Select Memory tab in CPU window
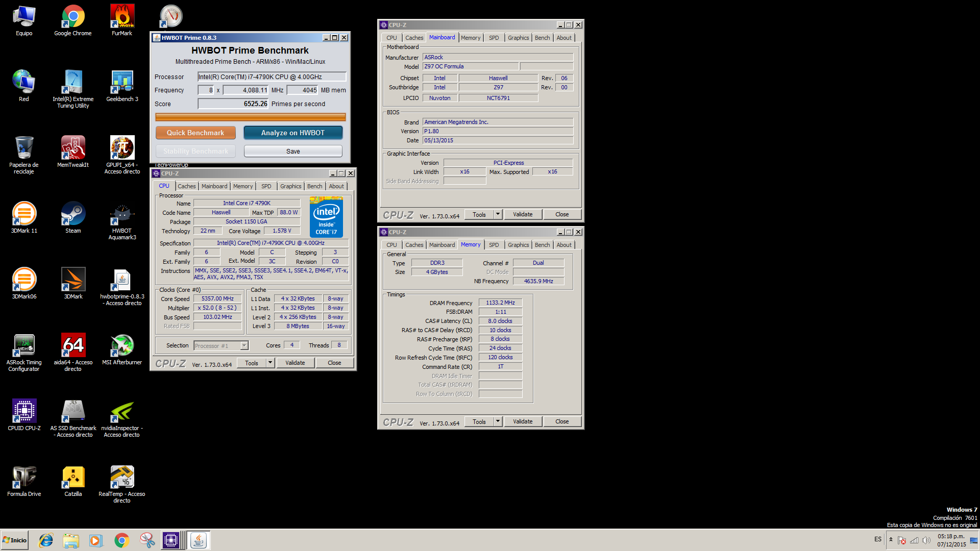 pyautogui.click(x=243, y=186)
